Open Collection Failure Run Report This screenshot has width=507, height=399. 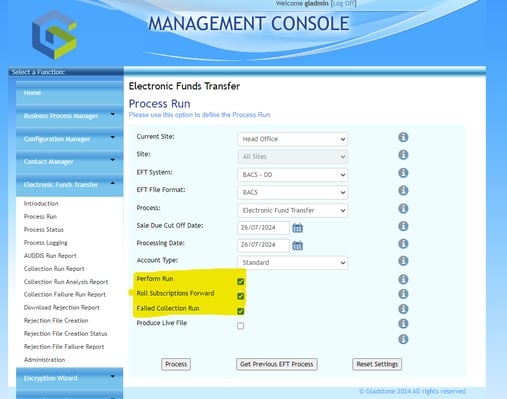[65, 294]
